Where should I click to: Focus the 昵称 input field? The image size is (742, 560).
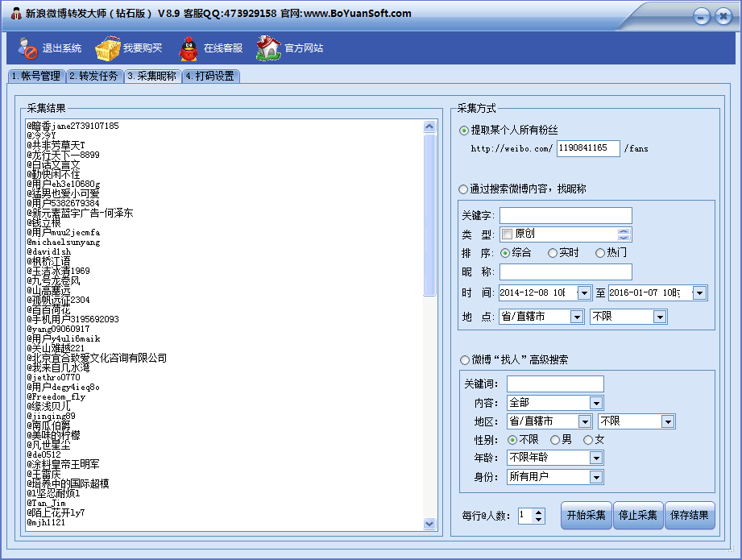tap(566, 272)
